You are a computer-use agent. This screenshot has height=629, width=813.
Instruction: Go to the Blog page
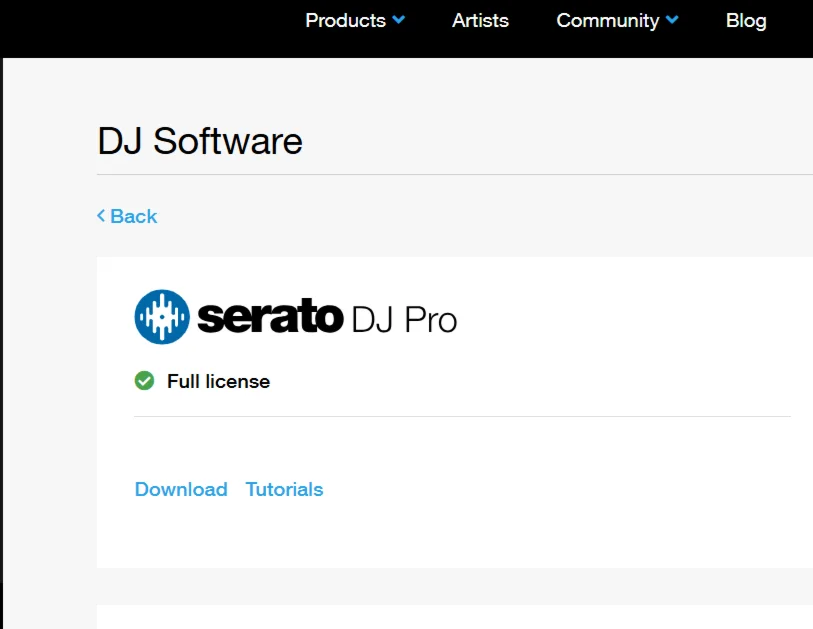pyautogui.click(x=746, y=20)
